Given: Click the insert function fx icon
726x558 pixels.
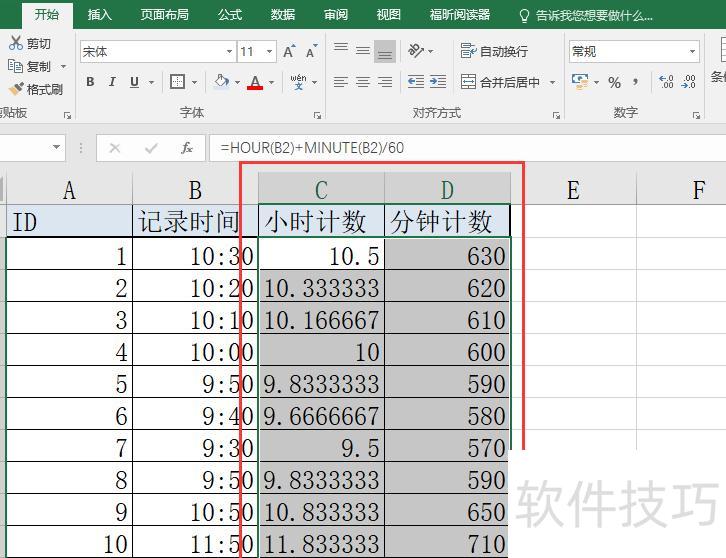Looking at the screenshot, I should [x=187, y=148].
